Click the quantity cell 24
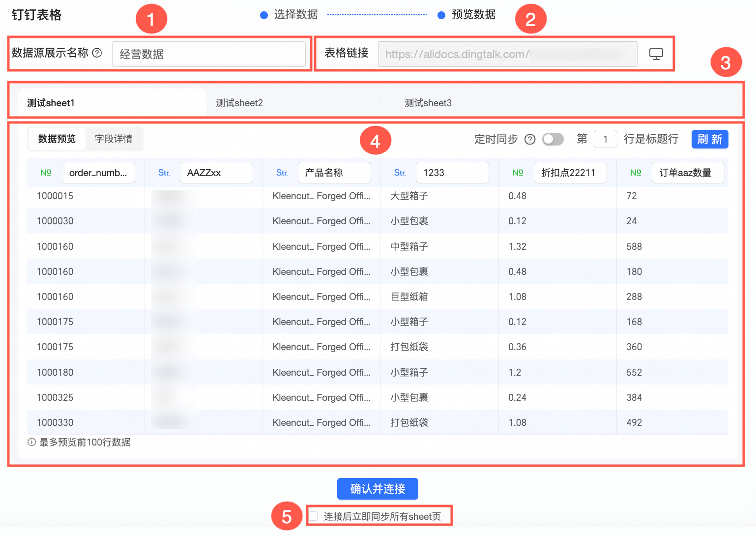Screen dimensions: 756x536 point(632,221)
